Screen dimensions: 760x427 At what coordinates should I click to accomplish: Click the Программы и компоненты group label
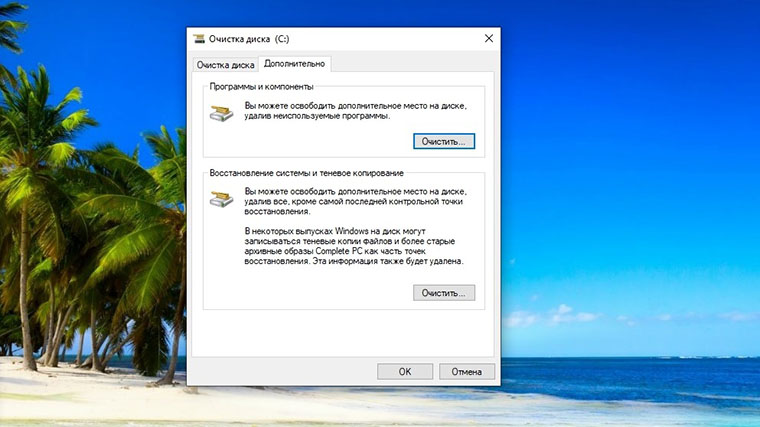(x=261, y=87)
